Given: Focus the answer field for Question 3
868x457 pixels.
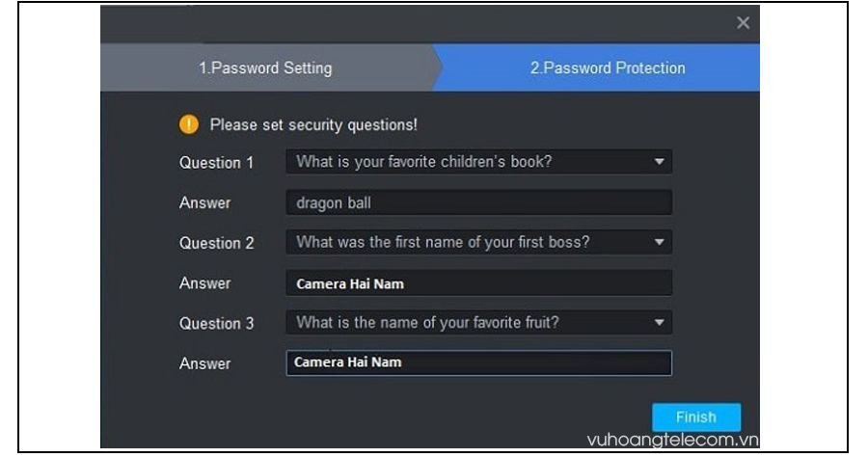Looking at the screenshot, I should coord(478,363).
